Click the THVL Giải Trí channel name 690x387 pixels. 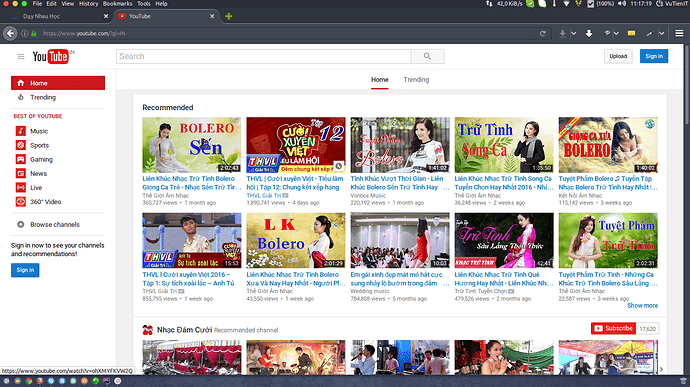point(264,195)
